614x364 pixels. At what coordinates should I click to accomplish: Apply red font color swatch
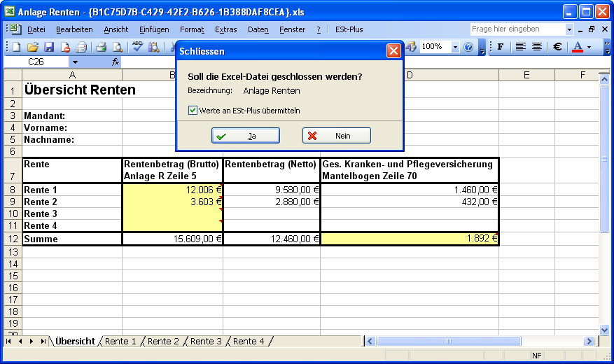click(577, 47)
